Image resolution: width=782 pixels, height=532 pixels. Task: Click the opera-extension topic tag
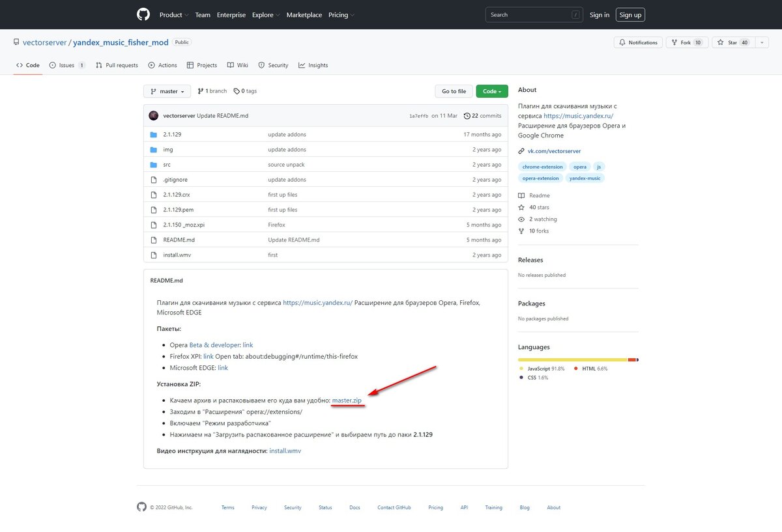(x=540, y=178)
